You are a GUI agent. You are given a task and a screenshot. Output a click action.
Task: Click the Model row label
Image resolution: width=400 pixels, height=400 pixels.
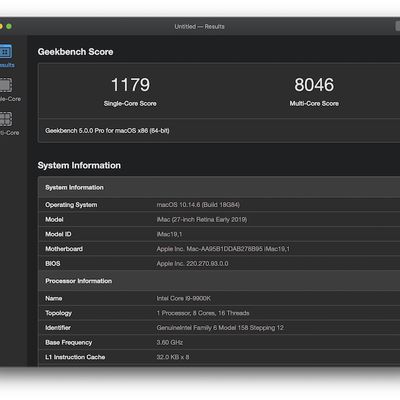click(54, 219)
